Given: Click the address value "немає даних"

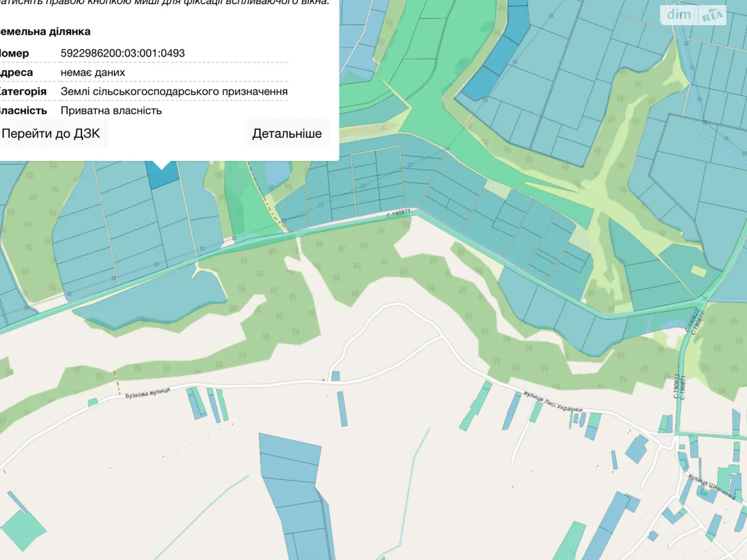Looking at the screenshot, I should [x=92, y=72].
